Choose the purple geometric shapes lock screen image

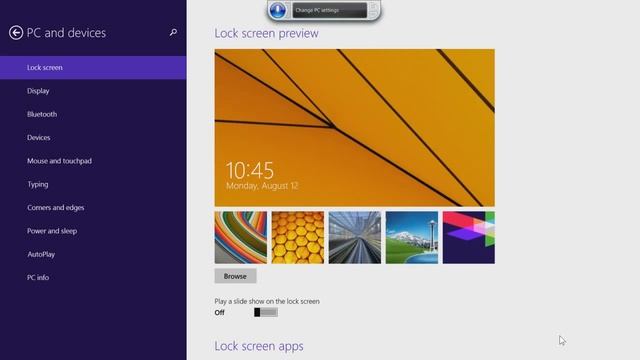pos(469,238)
